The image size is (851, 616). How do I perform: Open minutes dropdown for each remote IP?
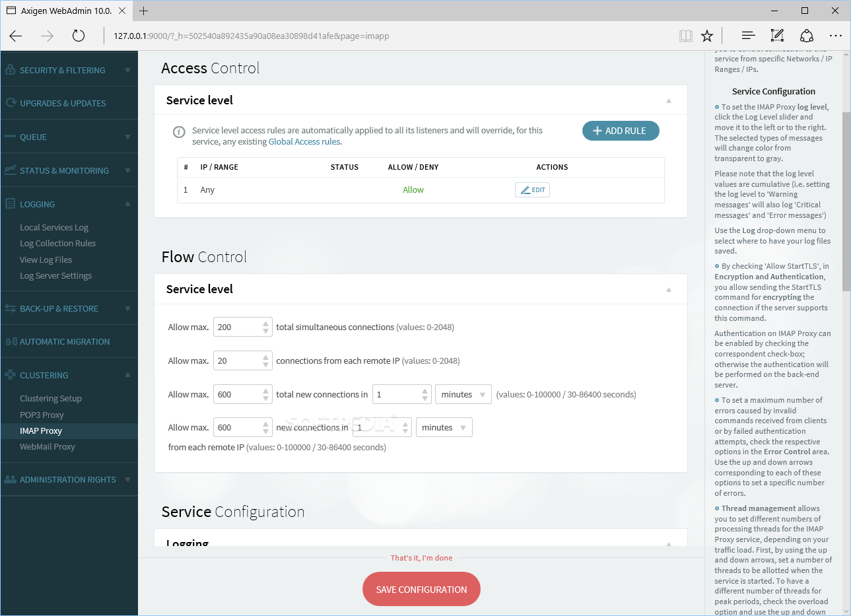(444, 427)
